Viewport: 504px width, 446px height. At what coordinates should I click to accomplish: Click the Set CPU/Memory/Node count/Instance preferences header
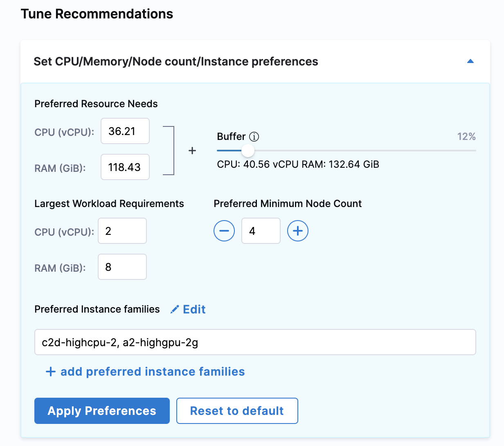[176, 61]
